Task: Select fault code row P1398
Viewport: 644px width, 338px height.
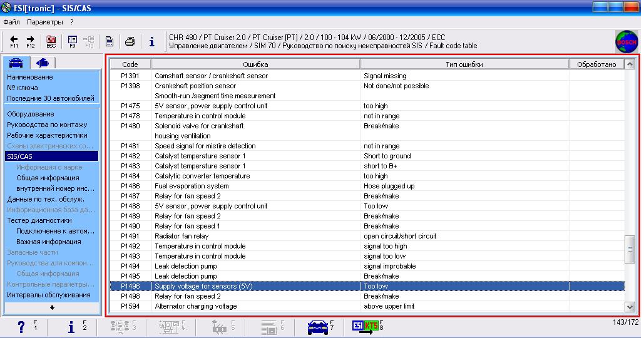Action: point(367,91)
